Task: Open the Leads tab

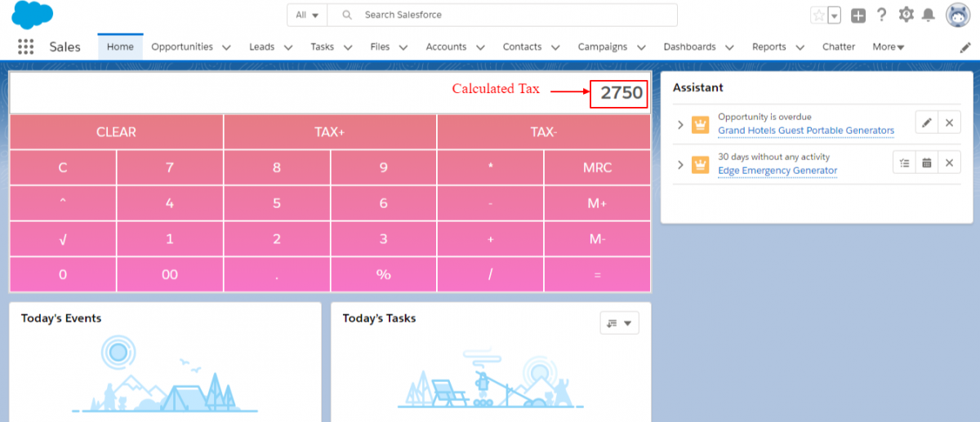Action: click(261, 47)
